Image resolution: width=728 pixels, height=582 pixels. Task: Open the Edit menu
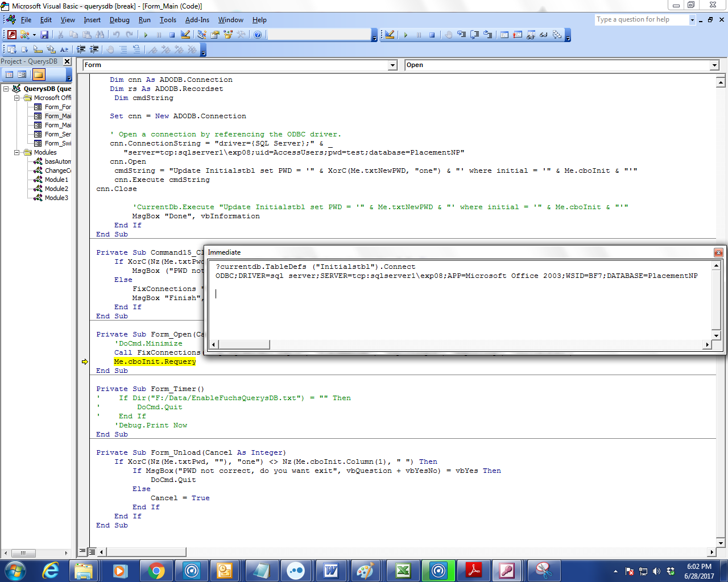[x=46, y=20]
